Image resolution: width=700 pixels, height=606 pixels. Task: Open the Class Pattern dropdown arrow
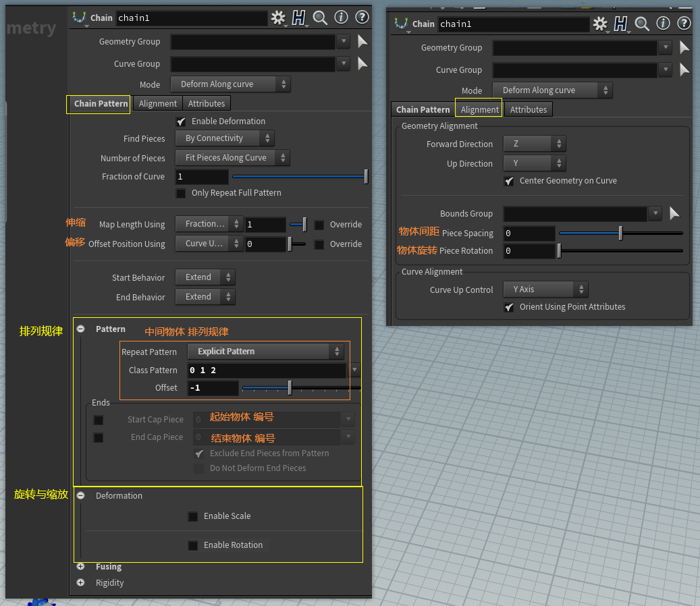(354, 370)
